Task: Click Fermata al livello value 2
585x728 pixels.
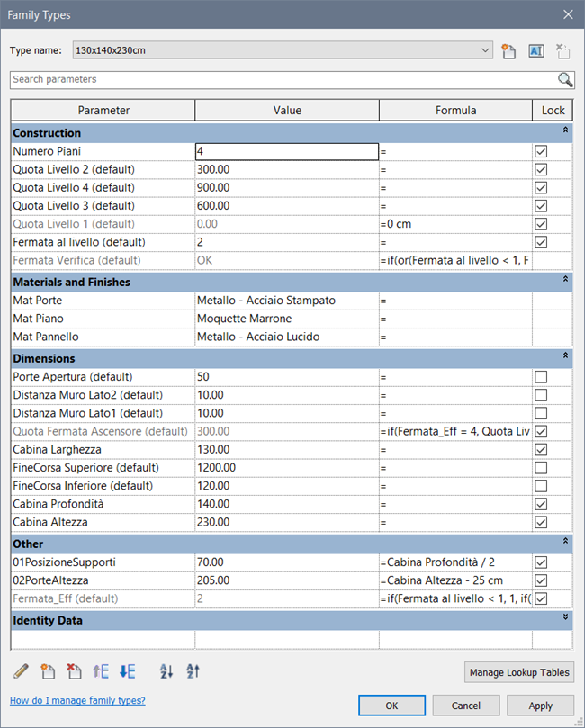Action: coord(287,242)
